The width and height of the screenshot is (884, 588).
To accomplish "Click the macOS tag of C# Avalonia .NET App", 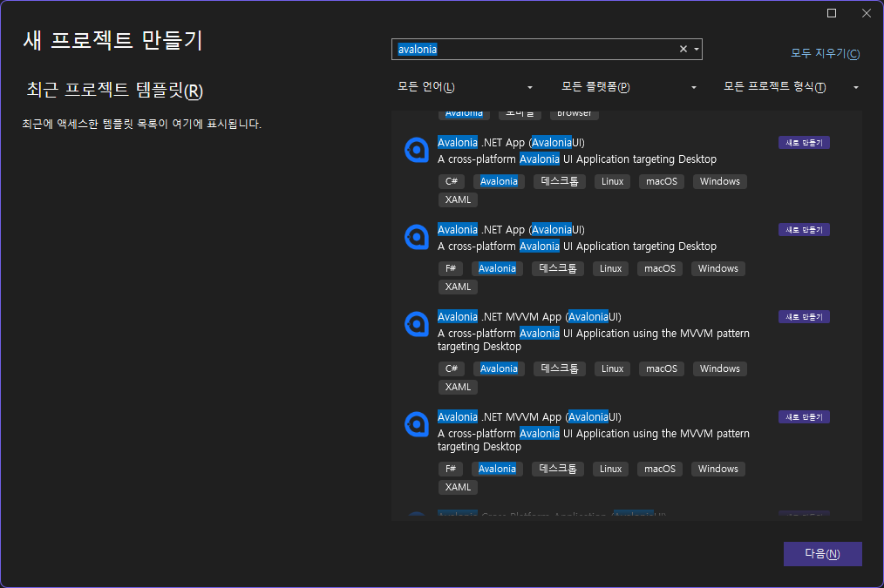I will point(662,181).
